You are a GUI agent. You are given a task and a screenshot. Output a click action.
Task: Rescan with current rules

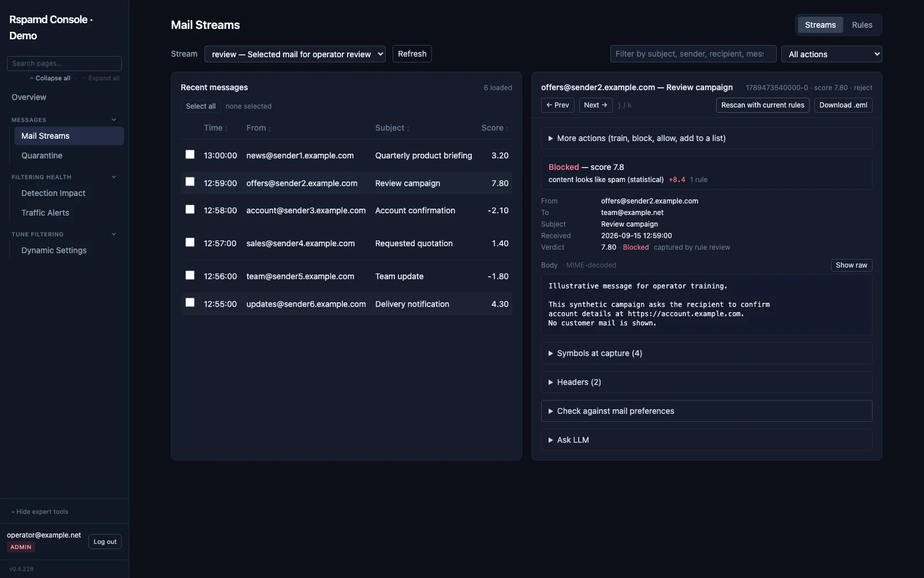point(763,105)
